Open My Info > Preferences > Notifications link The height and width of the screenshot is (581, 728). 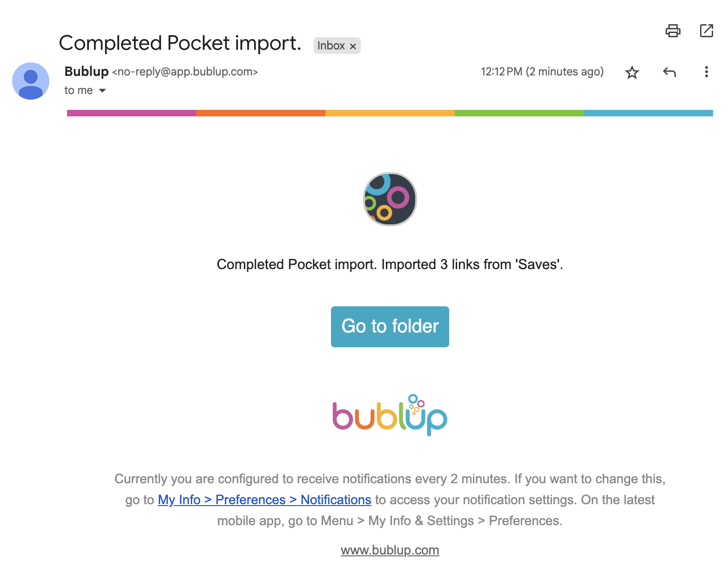264,500
